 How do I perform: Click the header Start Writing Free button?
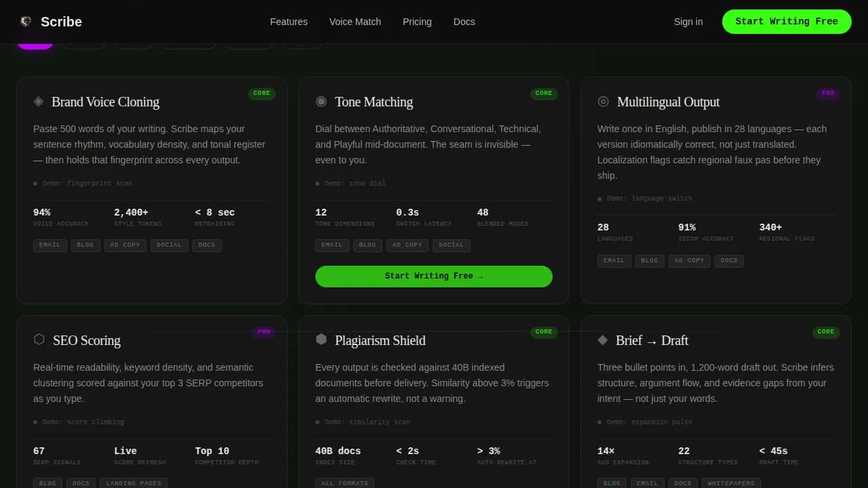787,22
